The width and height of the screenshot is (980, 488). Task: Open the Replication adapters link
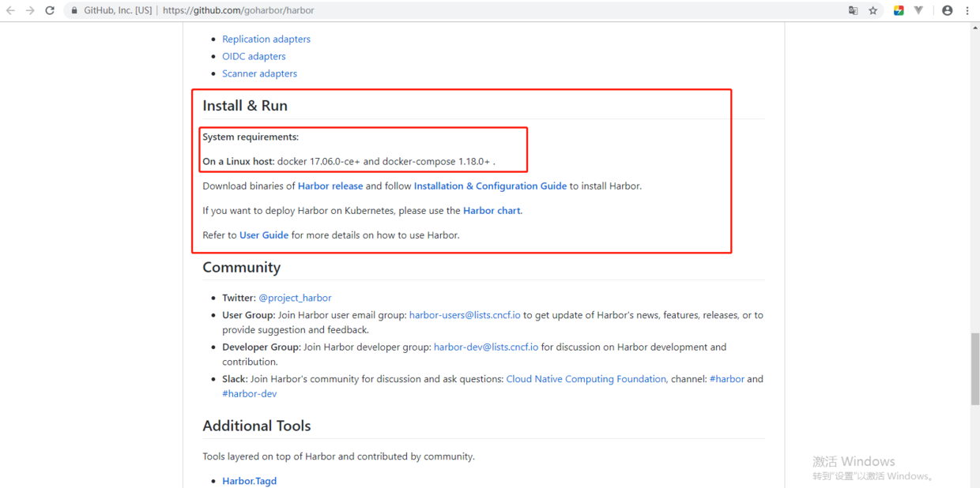point(266,39)
